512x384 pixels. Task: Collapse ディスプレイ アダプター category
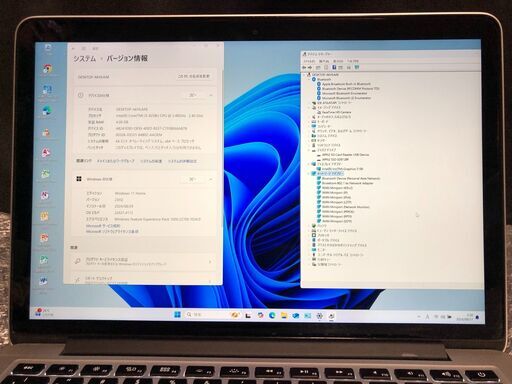[x=309, y=164]
